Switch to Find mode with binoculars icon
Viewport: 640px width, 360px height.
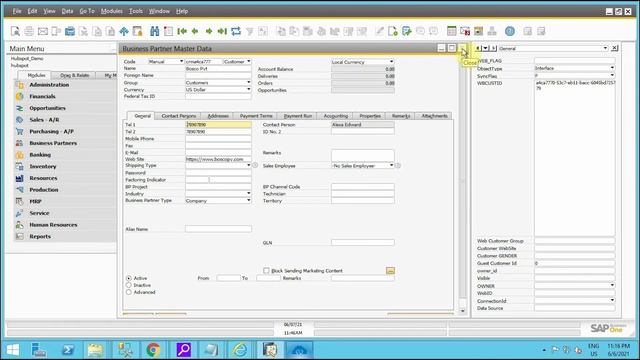point(154,31)
